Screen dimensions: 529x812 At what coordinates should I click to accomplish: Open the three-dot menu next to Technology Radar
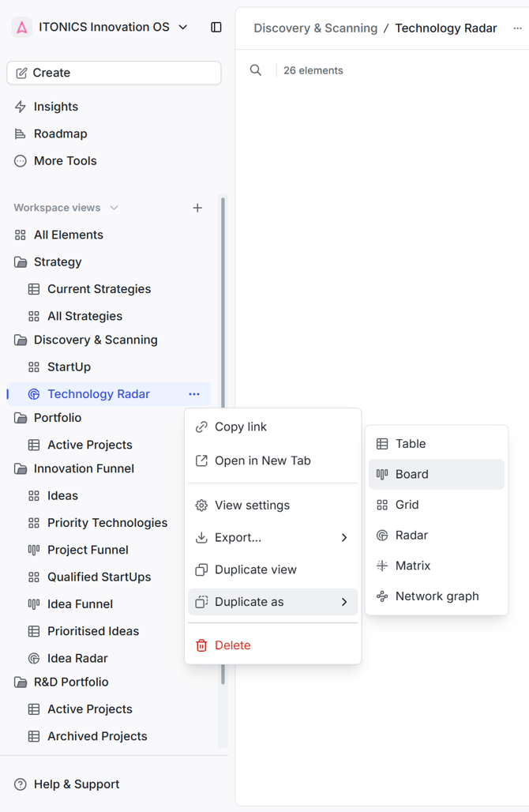[194, 394]
